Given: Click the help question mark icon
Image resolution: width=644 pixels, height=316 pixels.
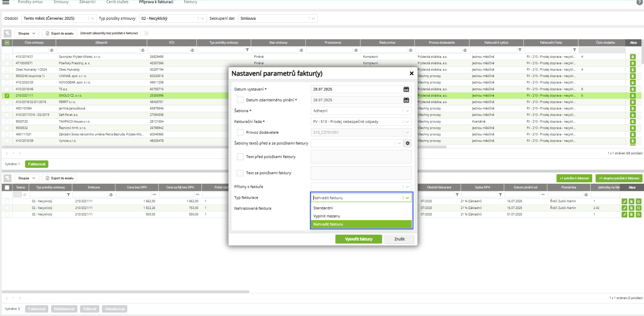Looking at the screenshot, I should pos(639,2).
